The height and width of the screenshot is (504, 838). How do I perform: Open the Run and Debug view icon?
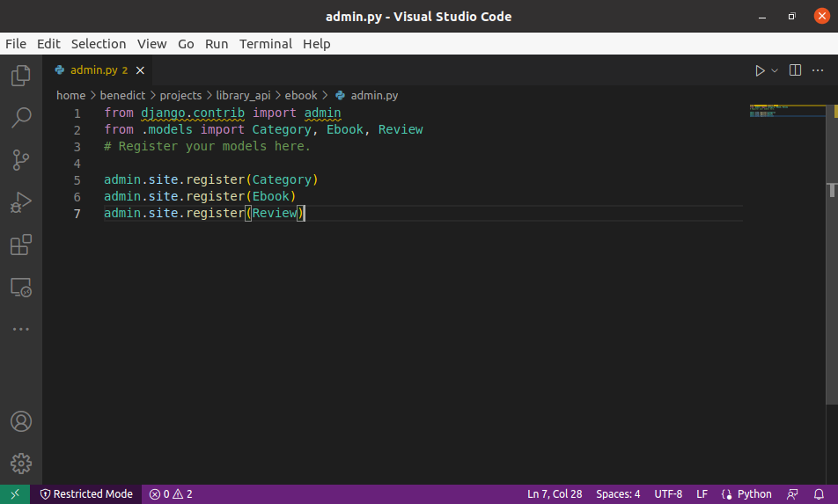click(x=21, y=202)
